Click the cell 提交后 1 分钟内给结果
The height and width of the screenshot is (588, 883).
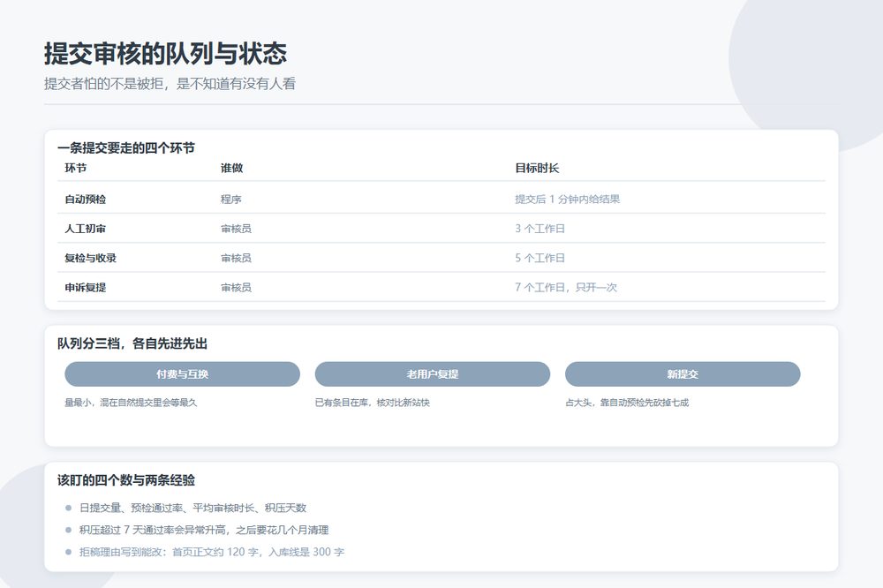567,199
